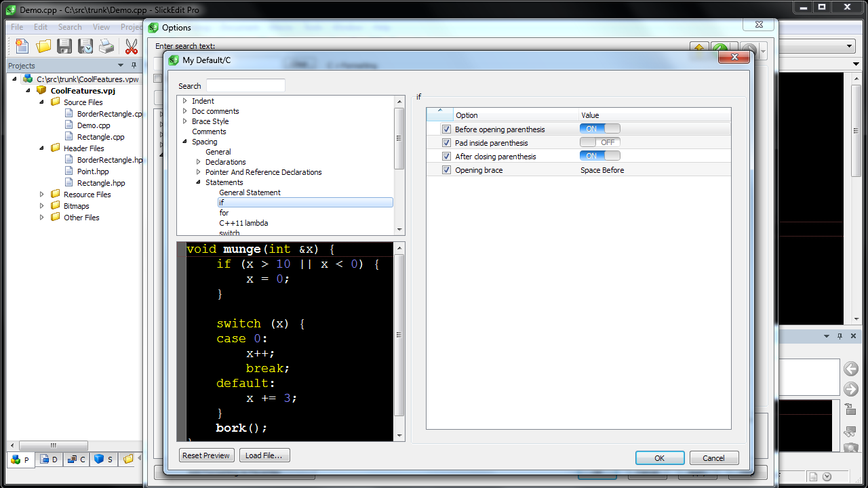Open the Projects panel dropdown arrow
The image size is (868, 488).
click(x=121, y=65)
